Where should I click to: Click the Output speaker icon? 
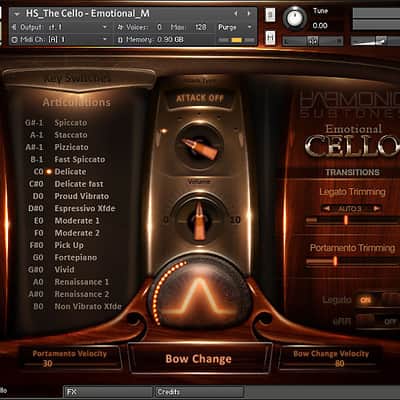click(14, 27)
